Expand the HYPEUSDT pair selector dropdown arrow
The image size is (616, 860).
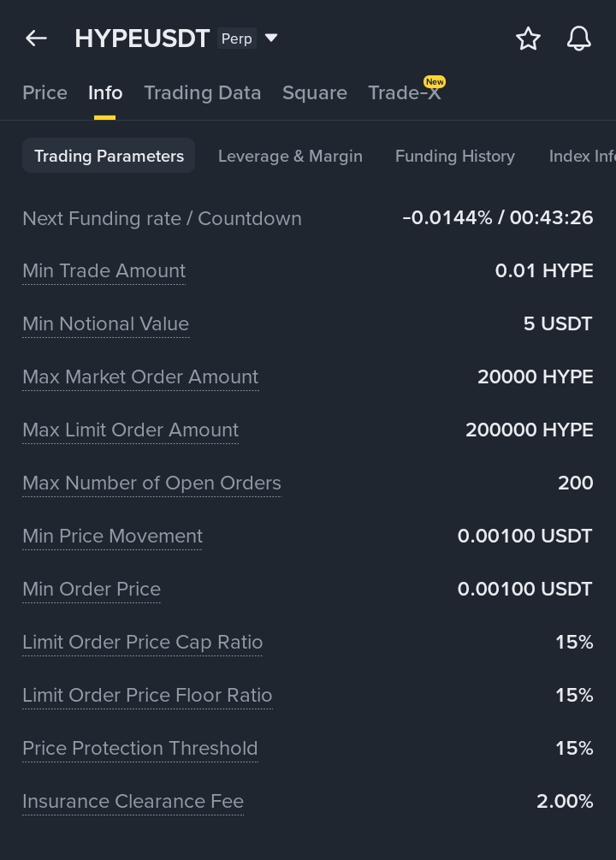[x=271, y=39]
